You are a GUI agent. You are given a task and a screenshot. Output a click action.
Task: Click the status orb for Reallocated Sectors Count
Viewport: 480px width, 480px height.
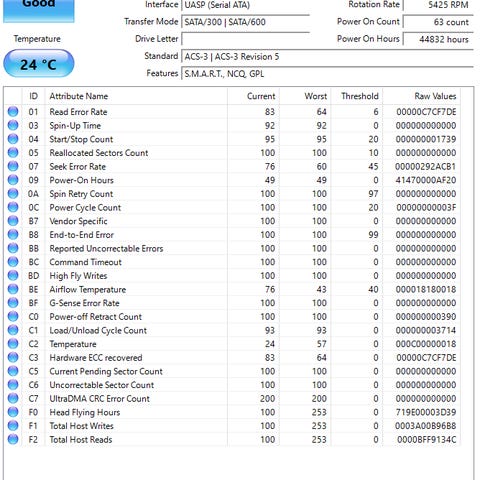[13, 153]
